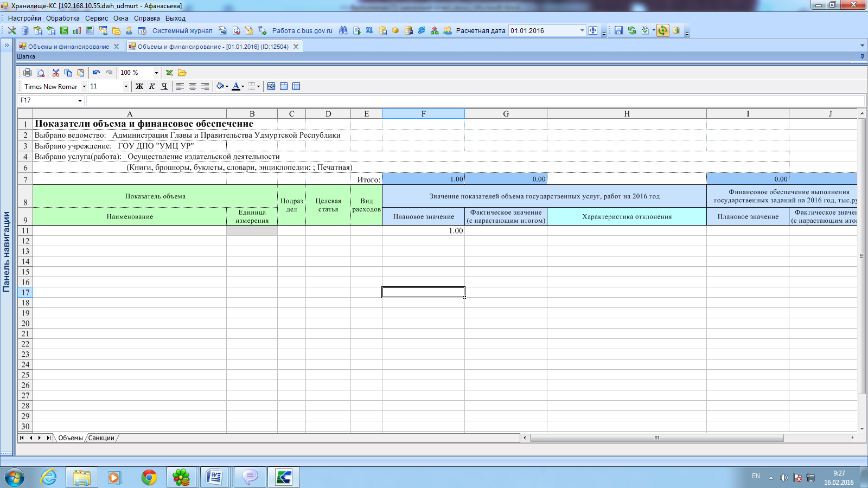Open the Сервис menu
The image size is (868, 488).
pyautogui.click(x=97, y=18)
